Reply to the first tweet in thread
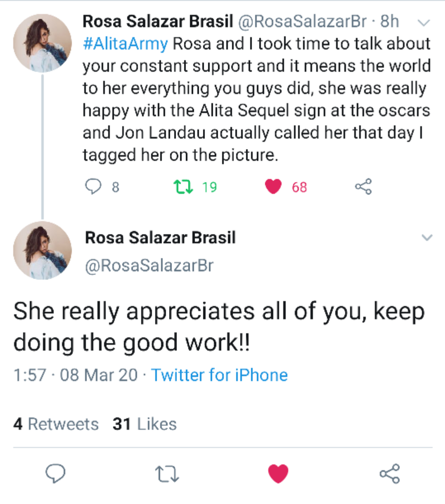 coord(93,187)
